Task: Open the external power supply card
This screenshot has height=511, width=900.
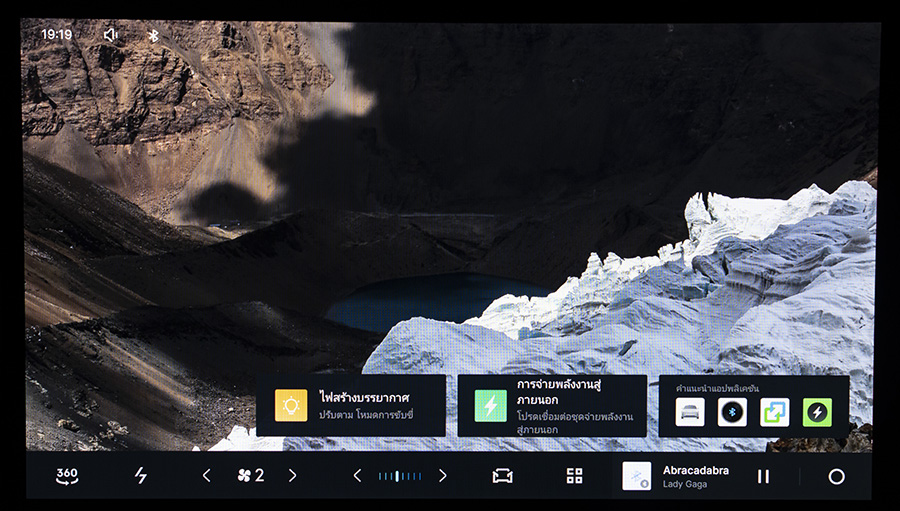Action: pos(552,405)
